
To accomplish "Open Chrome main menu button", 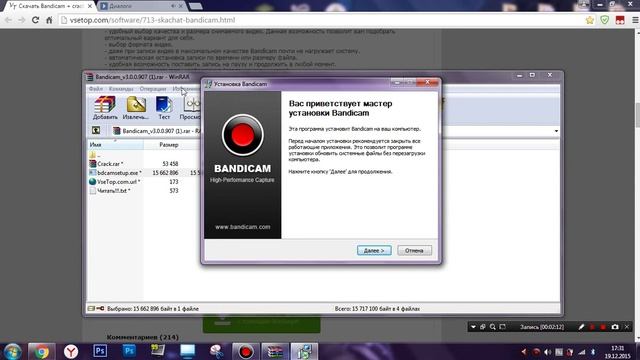I will [635, 20].
